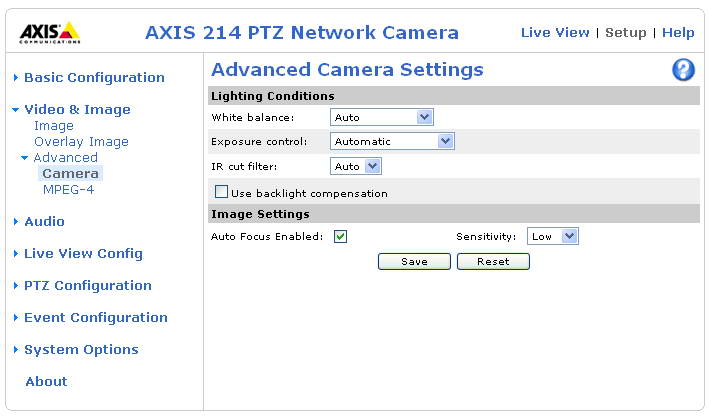Select the Camera menu item
Screen dimensions: 708x416
click(x=70, y=173)
